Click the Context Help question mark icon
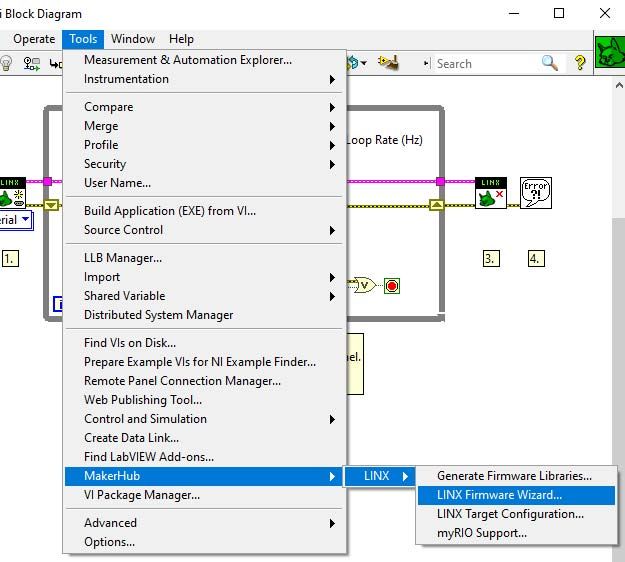The height and width of the screenshot is (562, 625). coord(580,63)
